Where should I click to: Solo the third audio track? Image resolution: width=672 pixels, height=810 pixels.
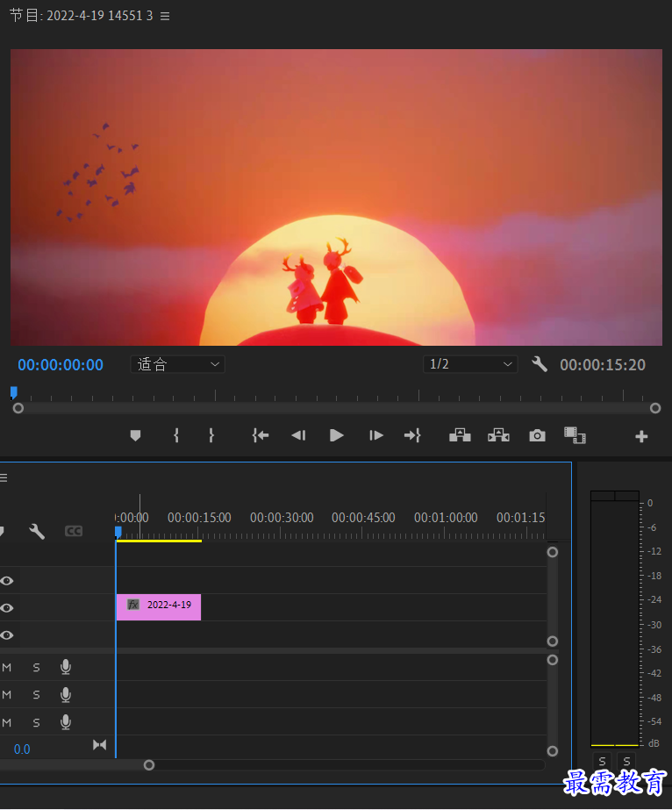tap(36, 723)
